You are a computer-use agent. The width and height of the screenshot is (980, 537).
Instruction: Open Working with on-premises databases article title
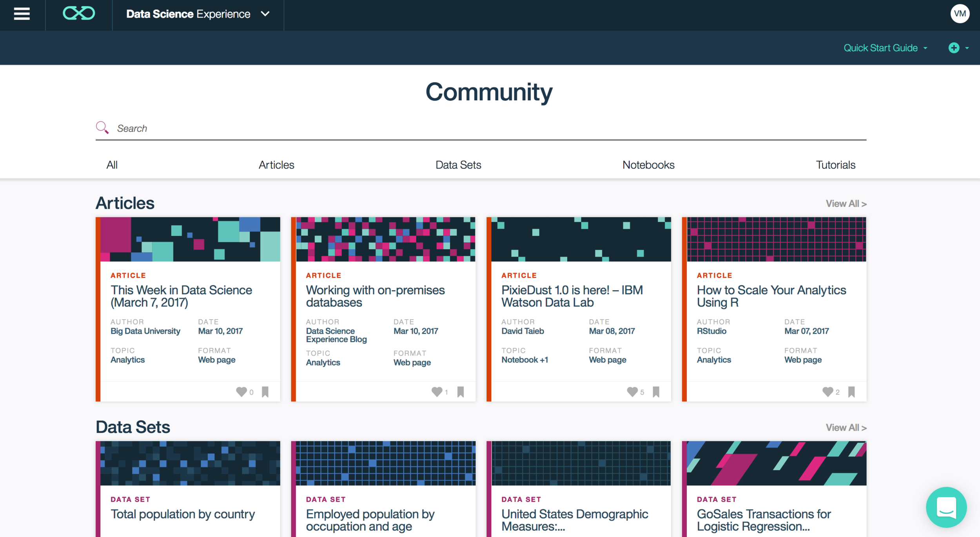click(375, 296)
